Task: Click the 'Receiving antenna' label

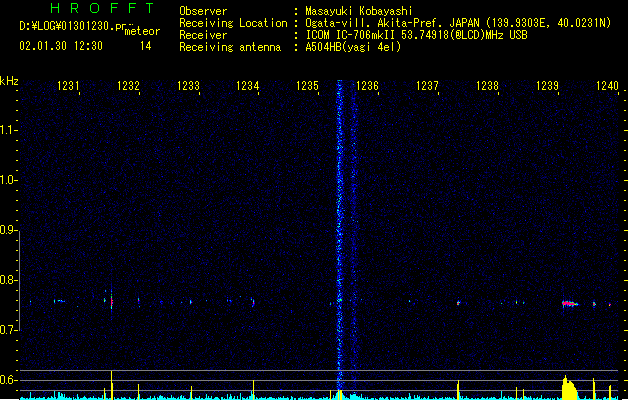Action: [230, 47]
